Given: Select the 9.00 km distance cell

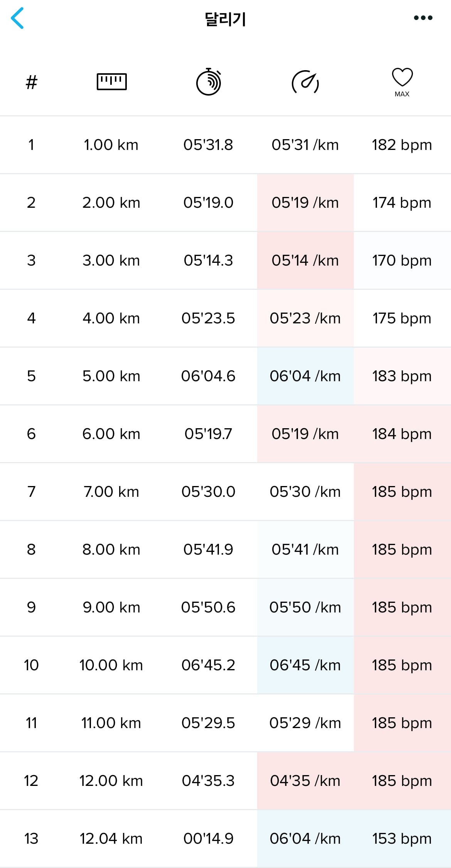Looking at the screenshot, I should pos(111,607).
